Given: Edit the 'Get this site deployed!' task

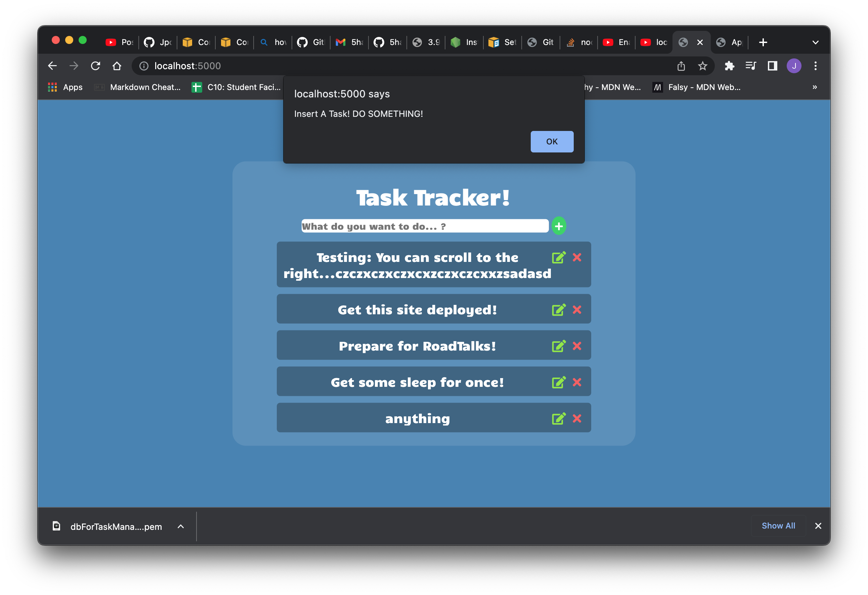Looking at the screenshot, I should tap(558, 310).
